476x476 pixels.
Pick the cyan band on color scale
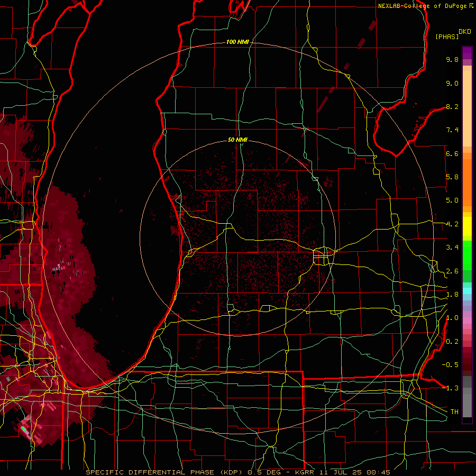[467, 290]
